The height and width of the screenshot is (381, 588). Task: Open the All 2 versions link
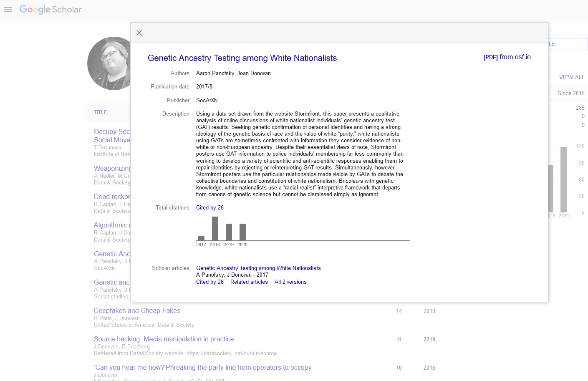point(290,282)
